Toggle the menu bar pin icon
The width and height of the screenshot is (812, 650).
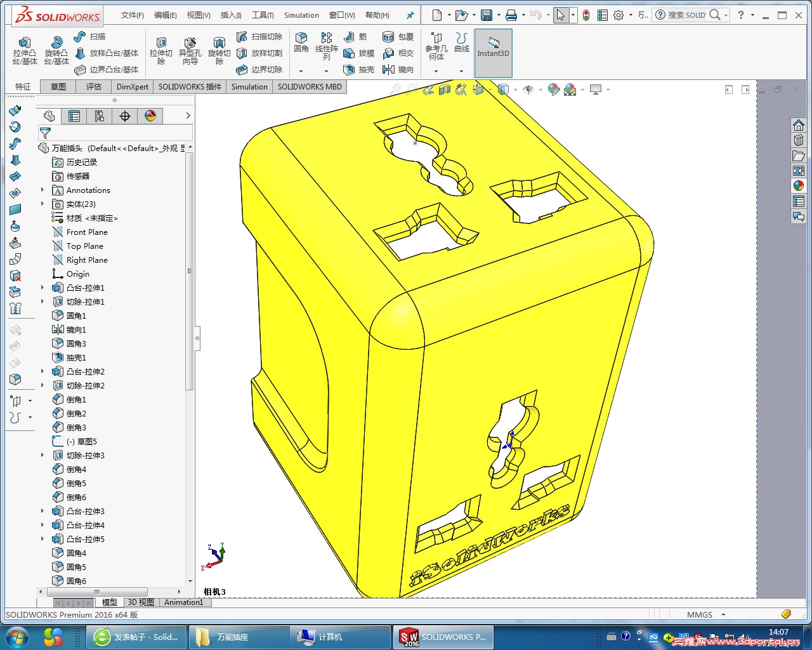point(410,15)
